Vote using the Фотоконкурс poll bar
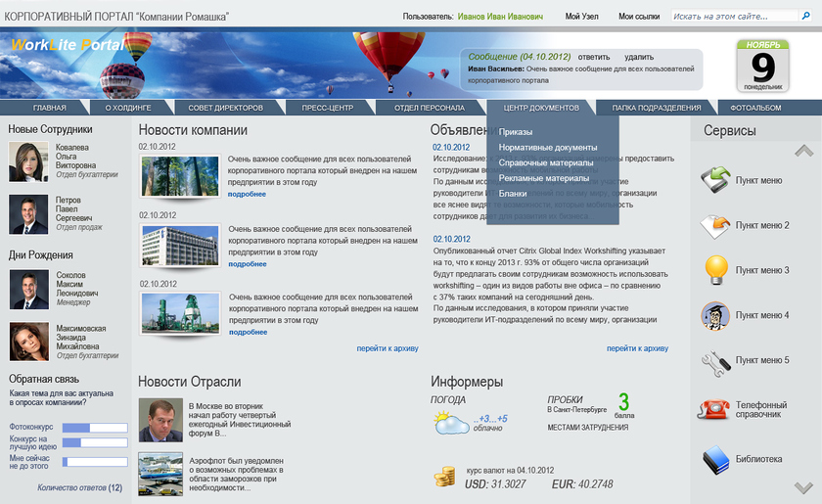This screenshot has height=504, width=822. [x=95, y=428]
